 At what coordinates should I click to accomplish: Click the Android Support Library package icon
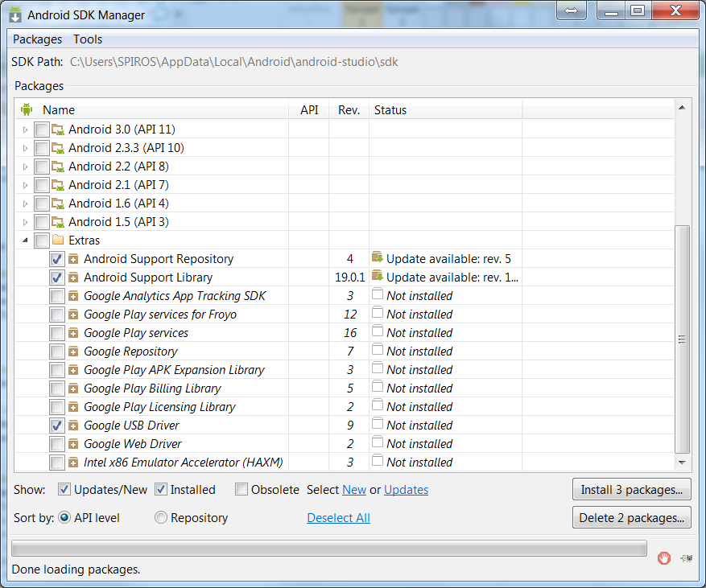coord(73,278)
